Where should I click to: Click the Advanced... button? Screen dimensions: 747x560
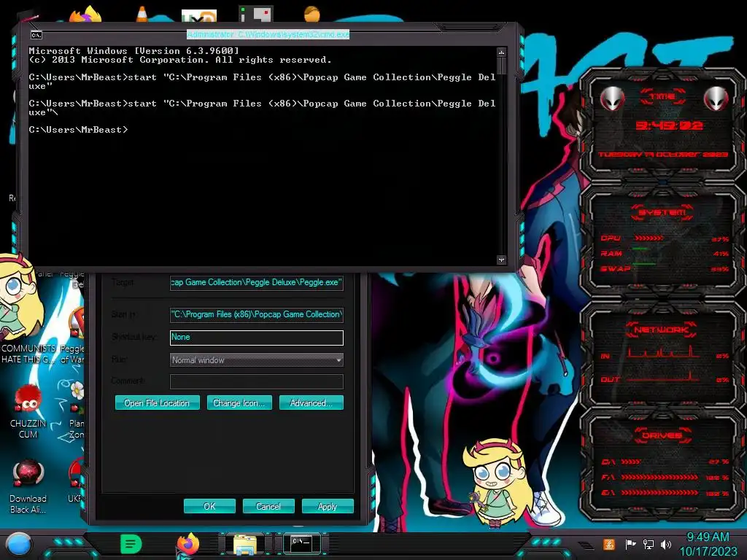click(x=311, y=402)
